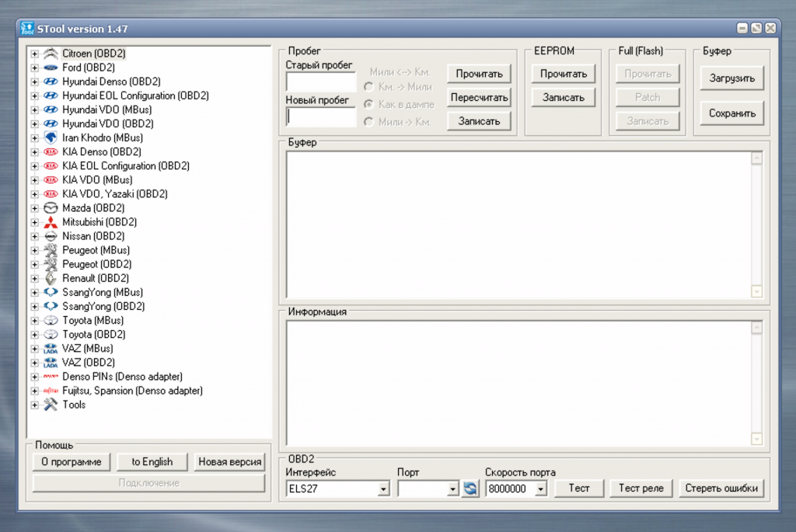796x532 pixels.
Task: Open the Скорость порта dropdown
Action: pos(541,489)
